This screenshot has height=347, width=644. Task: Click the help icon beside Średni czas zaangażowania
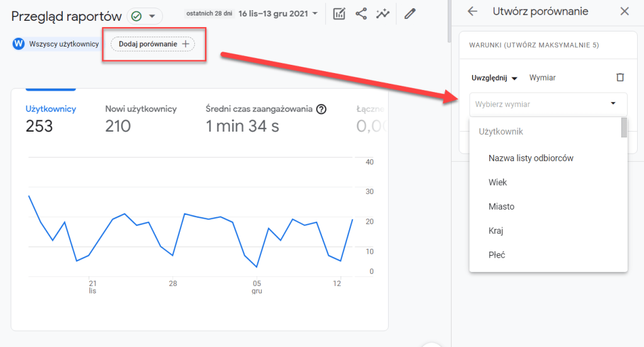321,109
